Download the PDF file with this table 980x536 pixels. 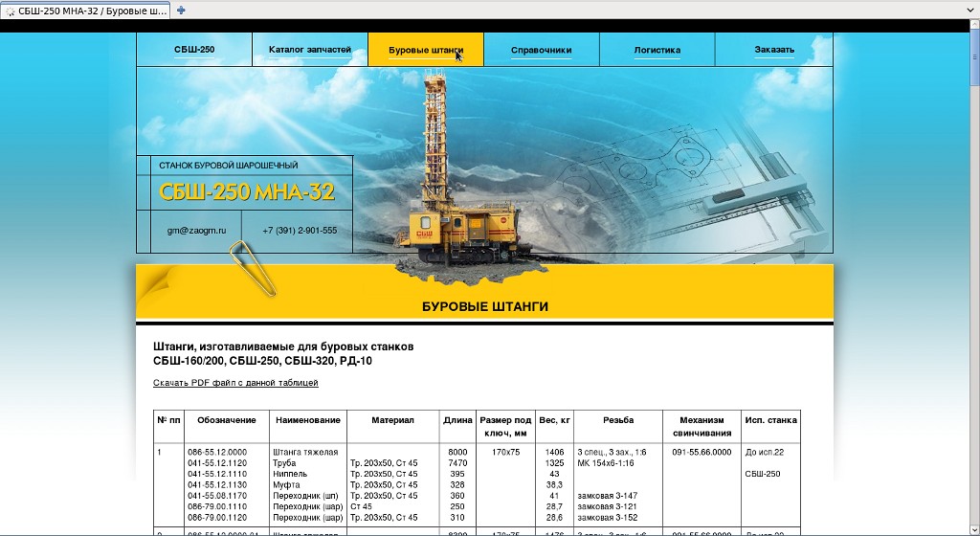click(235, 383)
